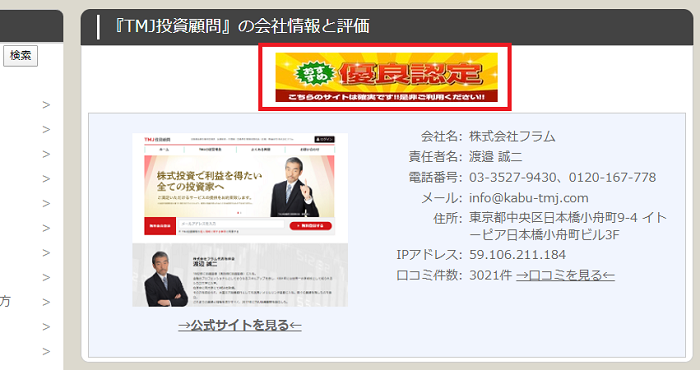The height and width of the screenshot is (370, 700).
Task: Click the TMJ投資顧問 website screenshot thumbnail
Action: click(x=240, y=220)
